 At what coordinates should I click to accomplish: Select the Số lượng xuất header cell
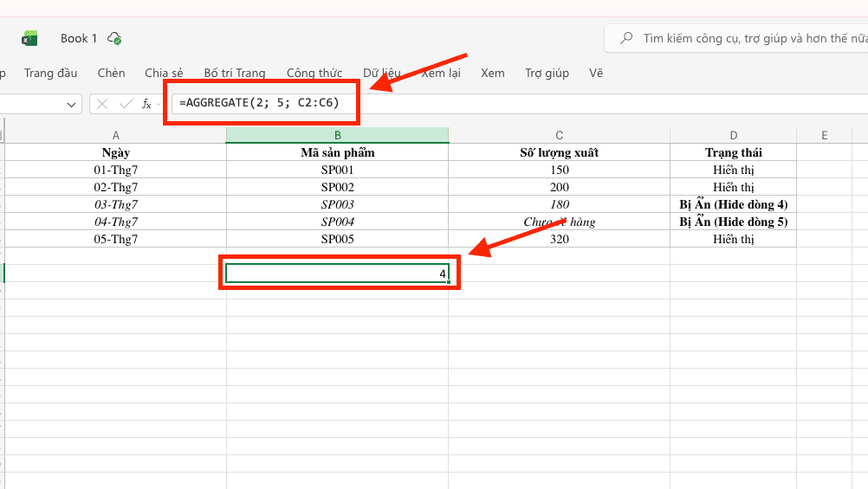pyautogui.click(x=559, y=152)
